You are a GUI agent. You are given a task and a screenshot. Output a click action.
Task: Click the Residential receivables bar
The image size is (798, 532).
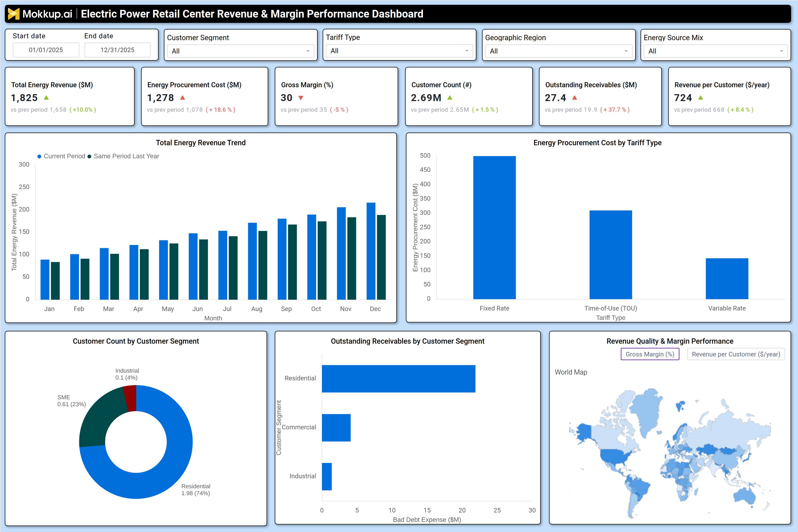399,379
